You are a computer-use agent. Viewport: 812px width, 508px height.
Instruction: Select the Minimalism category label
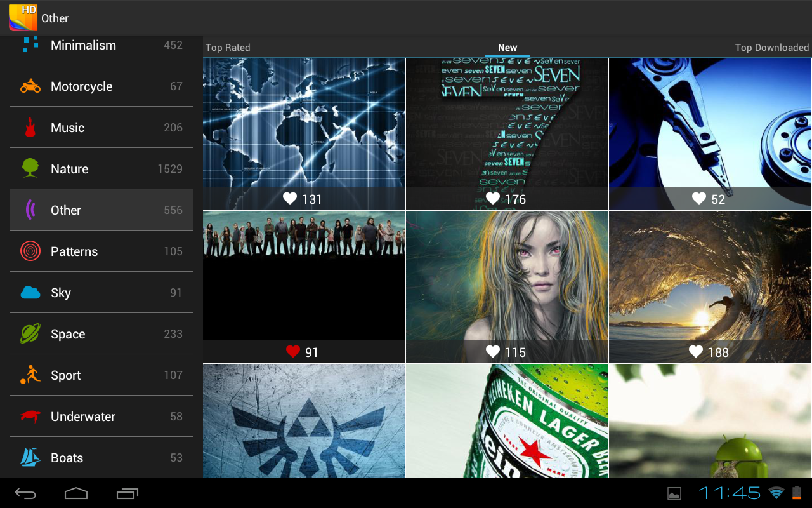(83, 45)
